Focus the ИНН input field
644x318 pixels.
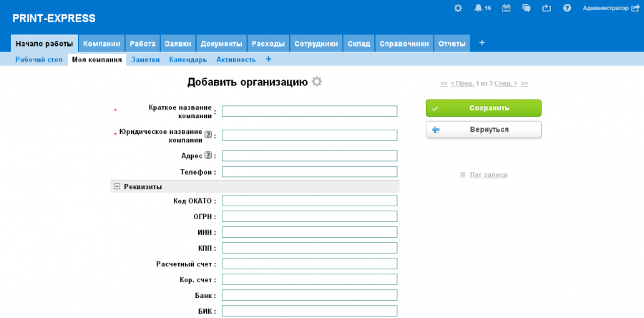click(x=309, y=232)
